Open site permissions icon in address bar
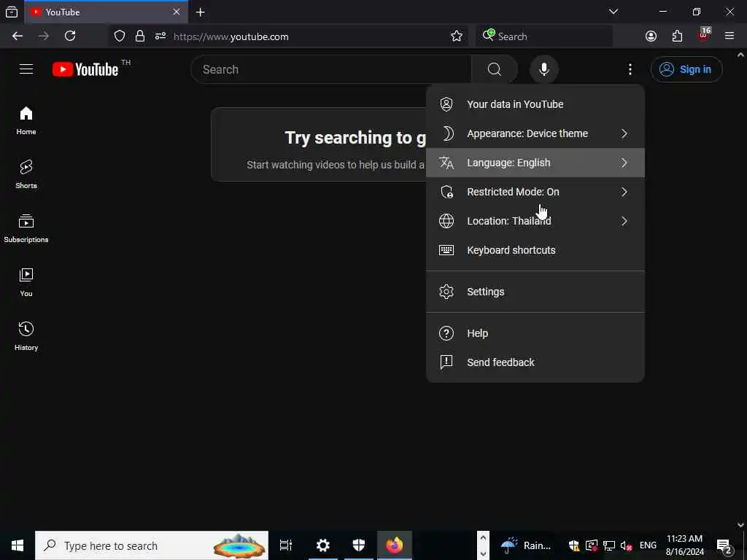 pyautogui.click(x=160, y=36)
